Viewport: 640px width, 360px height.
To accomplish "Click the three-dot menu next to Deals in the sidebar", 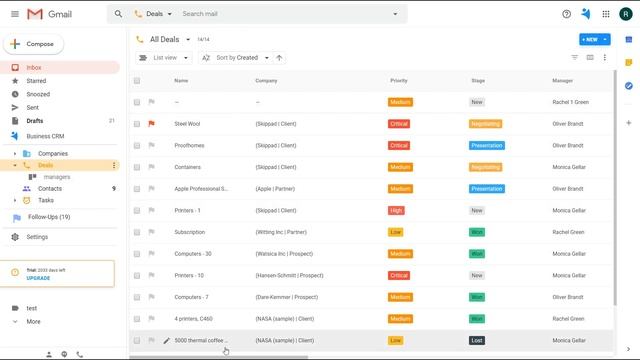I will [x=114, y=165].
